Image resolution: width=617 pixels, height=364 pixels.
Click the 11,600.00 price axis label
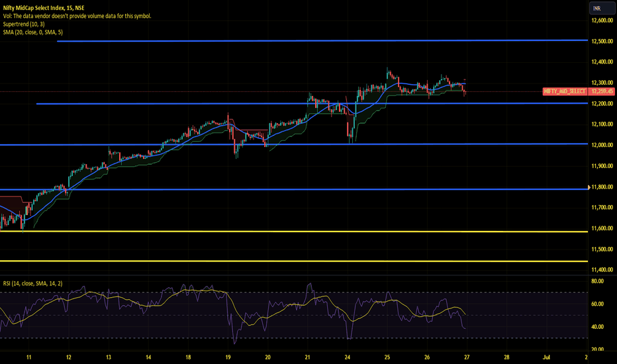click(602, 228)
